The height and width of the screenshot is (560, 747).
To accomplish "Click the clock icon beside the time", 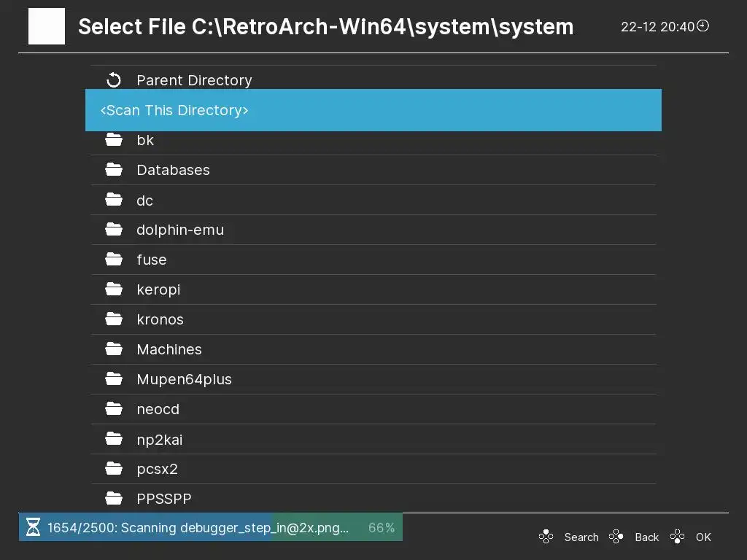I will (x=703, y=26).
